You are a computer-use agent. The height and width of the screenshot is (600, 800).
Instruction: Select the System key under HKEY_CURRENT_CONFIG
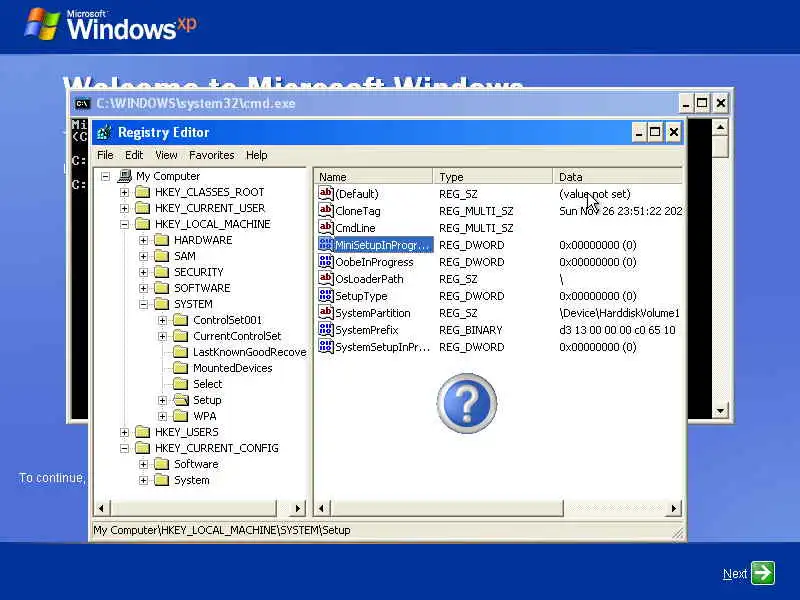coord(191,480)
